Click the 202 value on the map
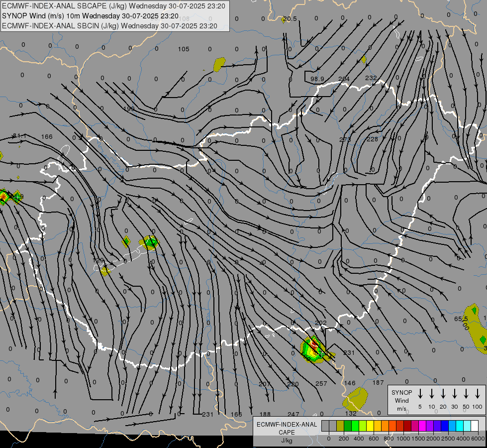The image size is (487, 448). [320, 323]
